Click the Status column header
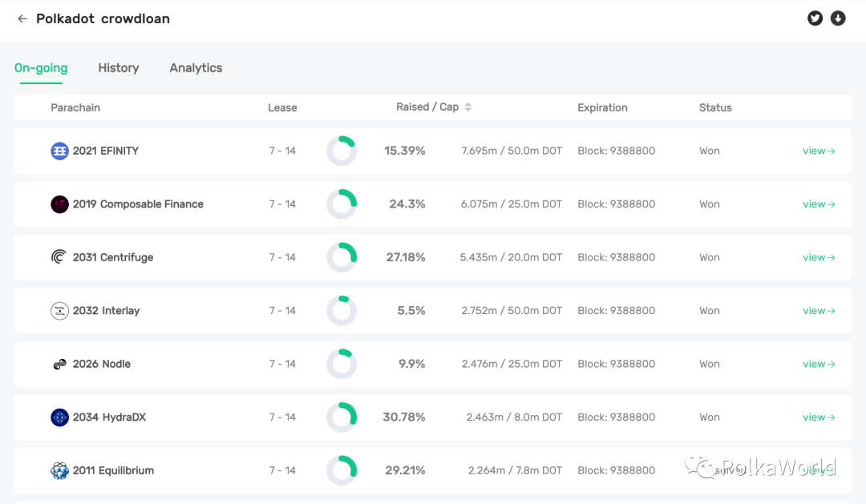This screenshot has height=504, width=866. (715, 107)
